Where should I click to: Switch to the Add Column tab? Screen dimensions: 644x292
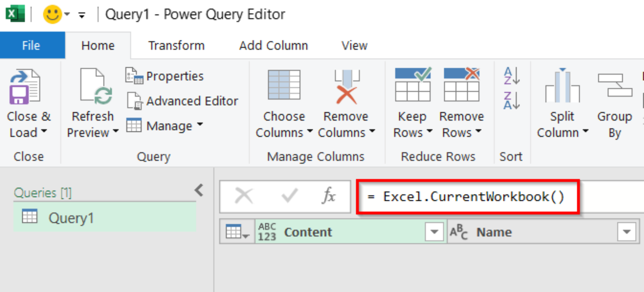coord(274,46)
